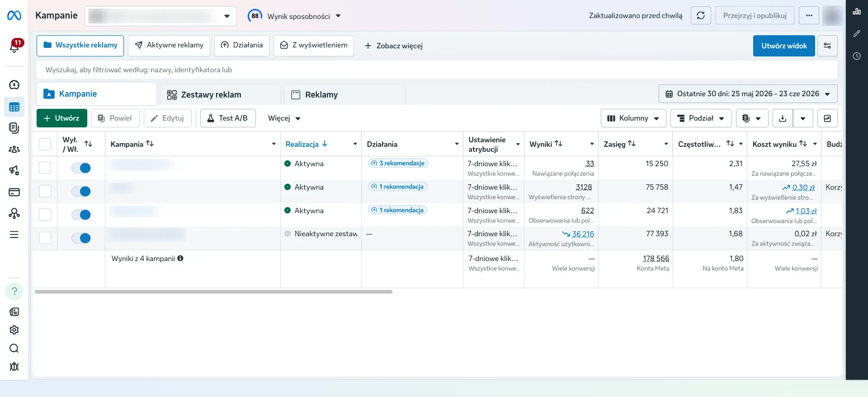
Task: Open charts panel icon in right rail
Action: (857, 12)
